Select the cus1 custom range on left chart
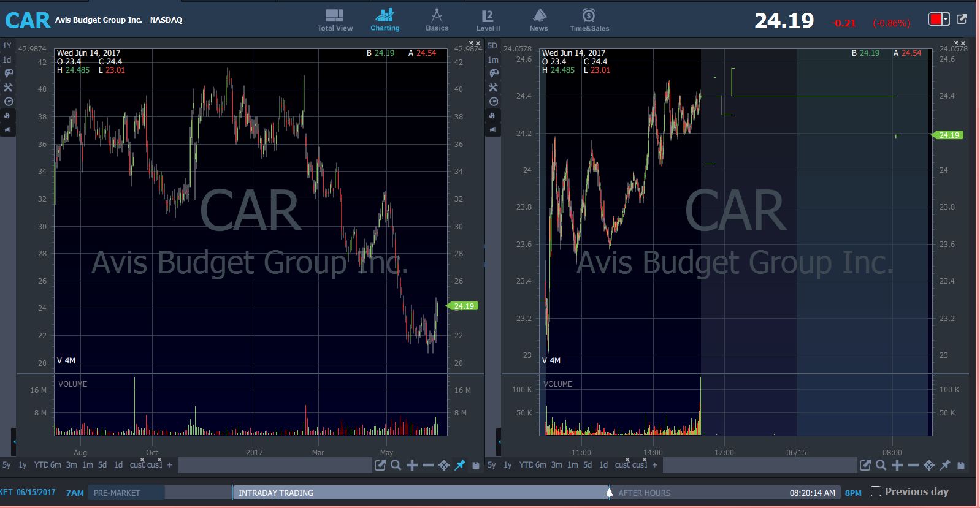980x508 pixels. pos(155,465)
